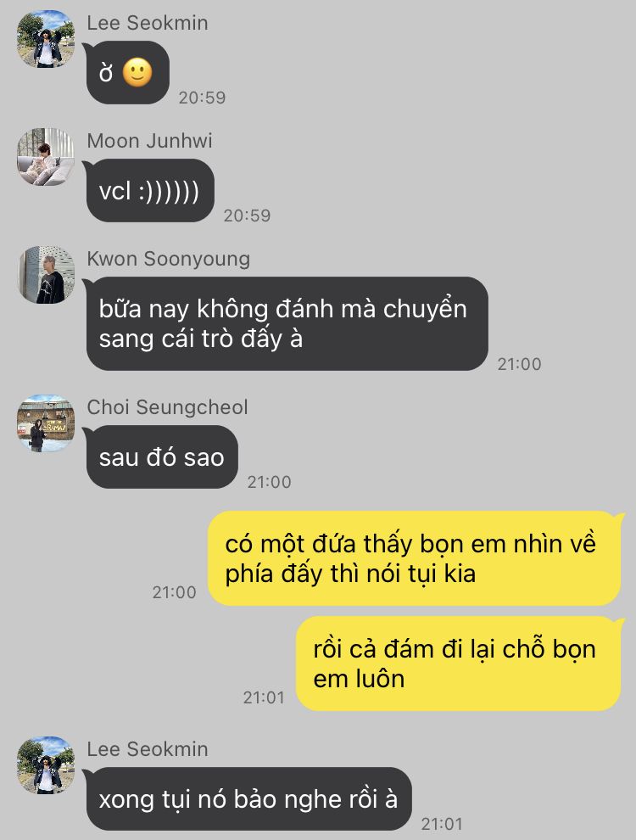The image size is (636, 840).
Task: Click the smiley emoji in the "ờ" message
Action: click(x=137, y=72)
